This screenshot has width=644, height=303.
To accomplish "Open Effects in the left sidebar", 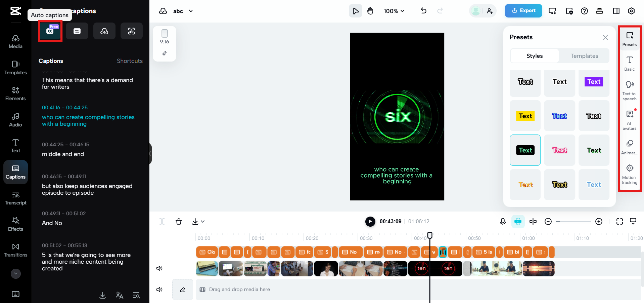I will pos(16,224).
